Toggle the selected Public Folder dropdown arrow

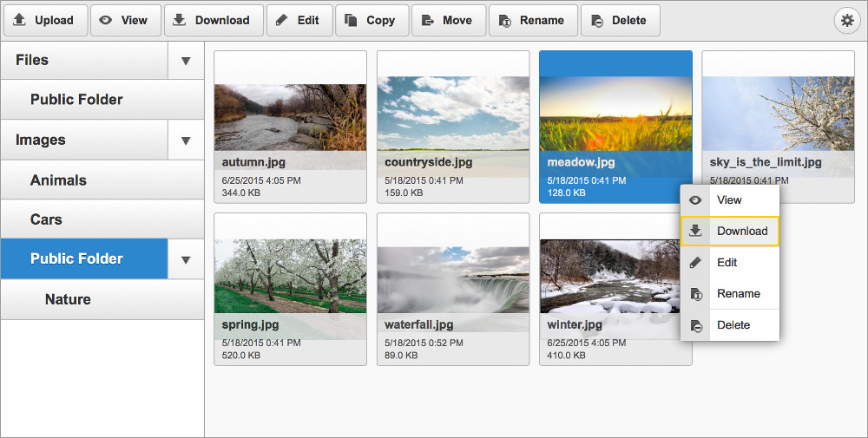click(x=185, y=259)
